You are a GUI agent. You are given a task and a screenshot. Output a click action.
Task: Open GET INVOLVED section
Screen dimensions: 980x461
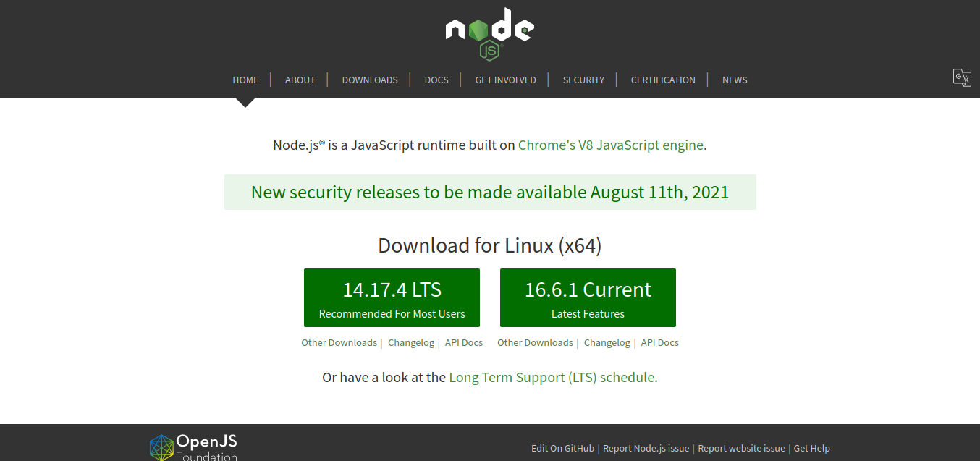pos(505,80)
